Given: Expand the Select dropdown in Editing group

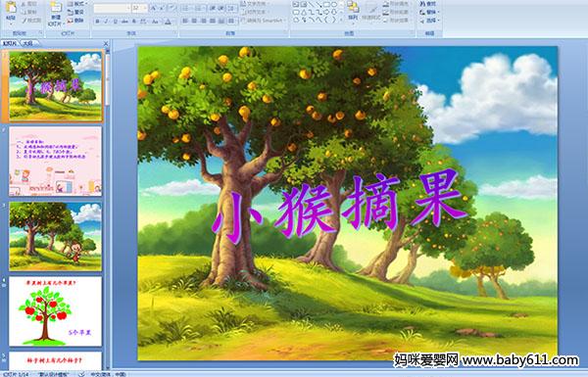Looking at the screenshot, I should pyautogui.click(x=430, y=21).
